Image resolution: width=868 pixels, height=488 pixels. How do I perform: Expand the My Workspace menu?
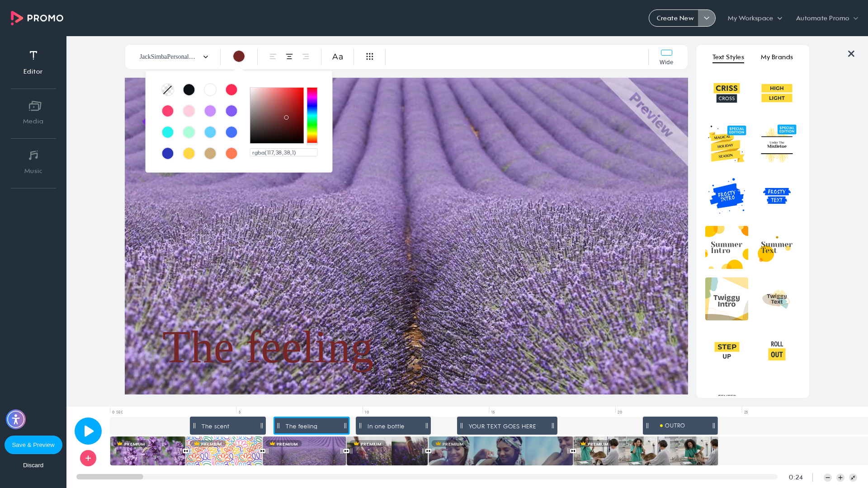[755, 18]
